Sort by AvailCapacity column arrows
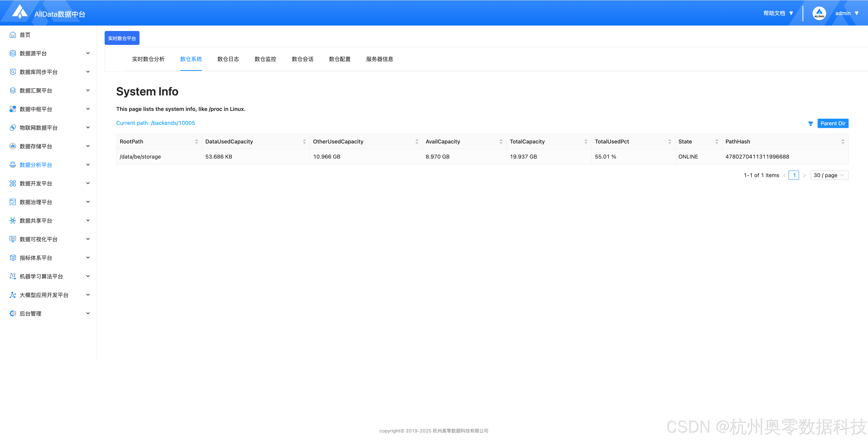This screenshot has height=441, width=868. (501, 142)
